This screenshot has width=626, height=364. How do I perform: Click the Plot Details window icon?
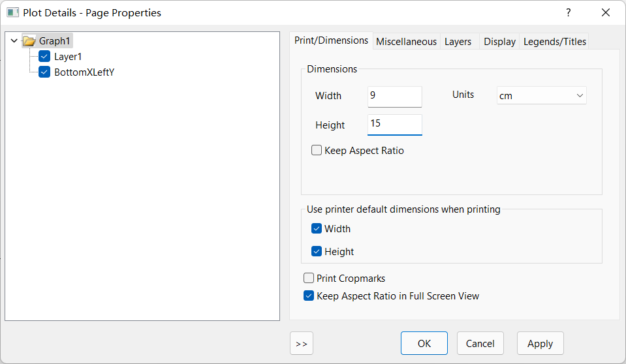click(x=12, y=12)
